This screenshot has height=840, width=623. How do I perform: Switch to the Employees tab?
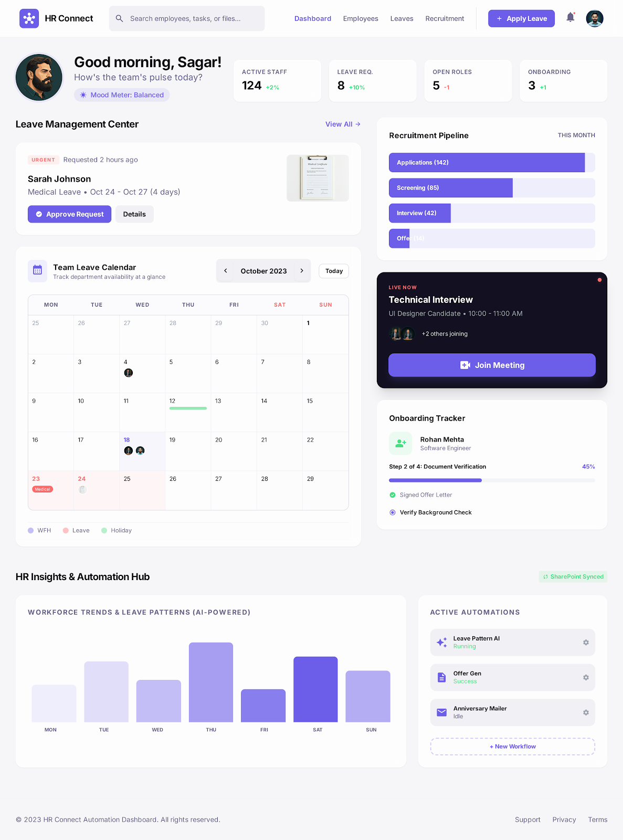click(361, 18)
